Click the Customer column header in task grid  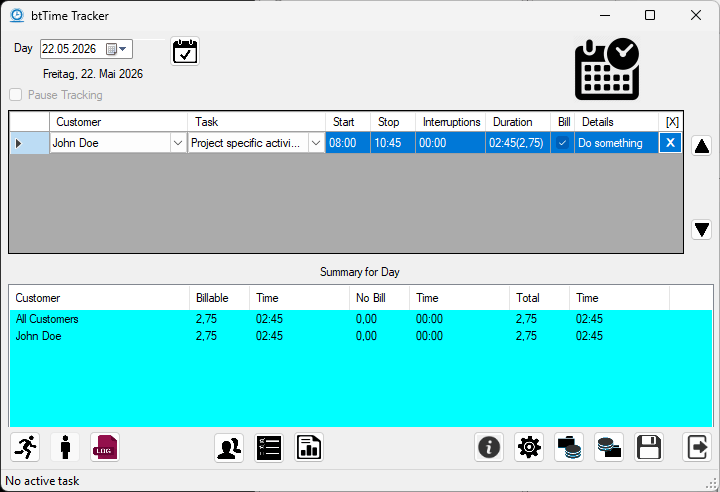(x=118, y=122)
